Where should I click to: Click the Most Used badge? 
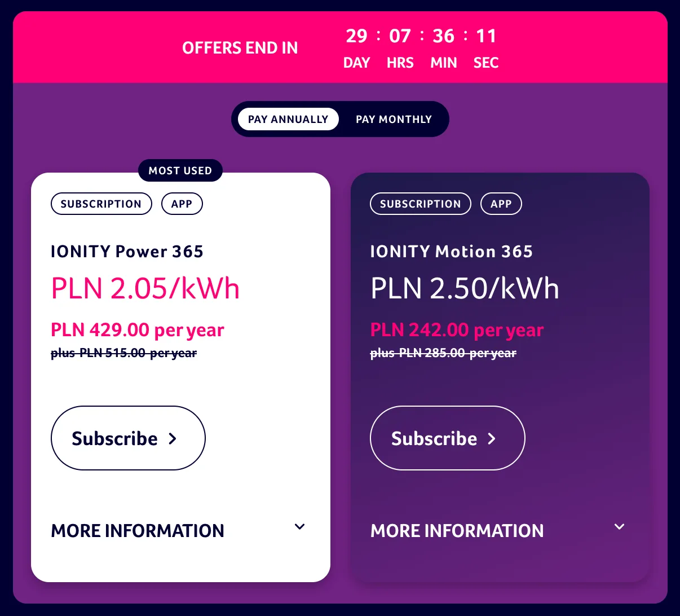[x=180, y=170]
